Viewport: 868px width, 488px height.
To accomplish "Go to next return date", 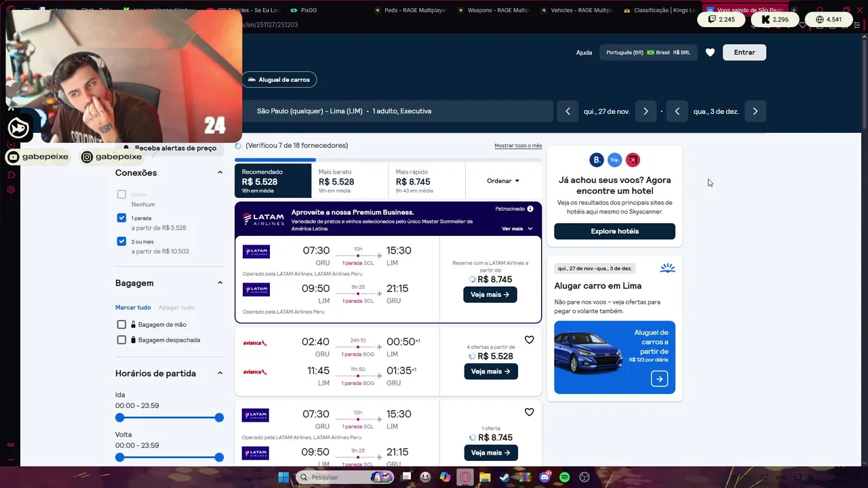I will (755, 111).
